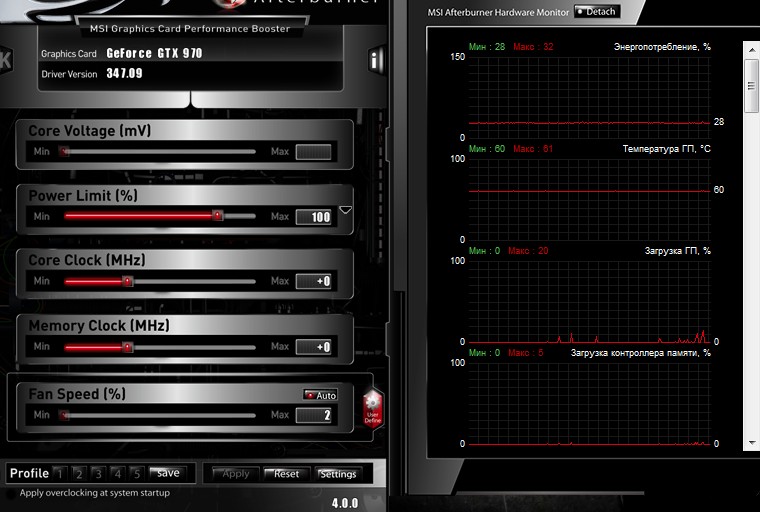760x512 pixels.
Task: Select profile slot 2
Action: (x=80, y=473)
